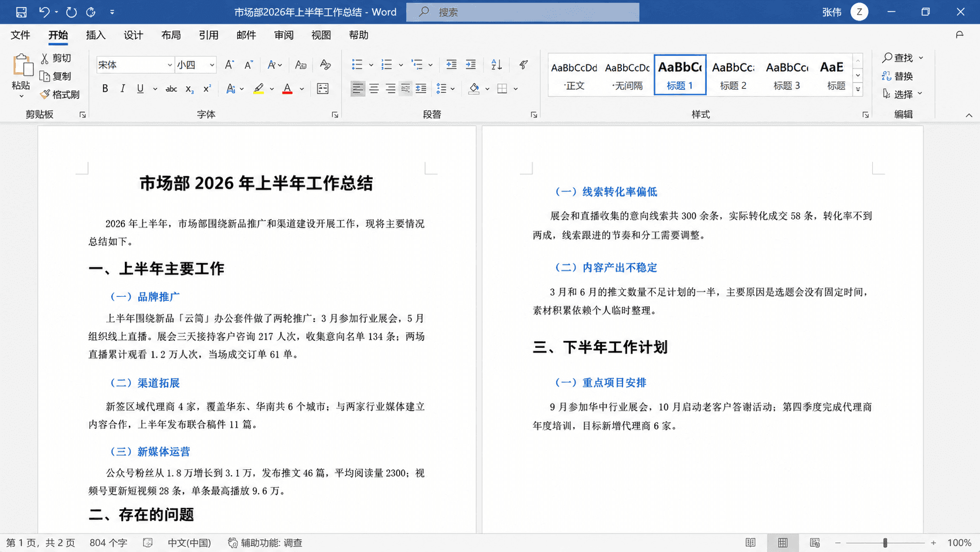Image resolution: width=980 pixels, height=552 pixels.
Task: Open the 文件 menu
Action: pyautogui.click(x=21, y=35)
